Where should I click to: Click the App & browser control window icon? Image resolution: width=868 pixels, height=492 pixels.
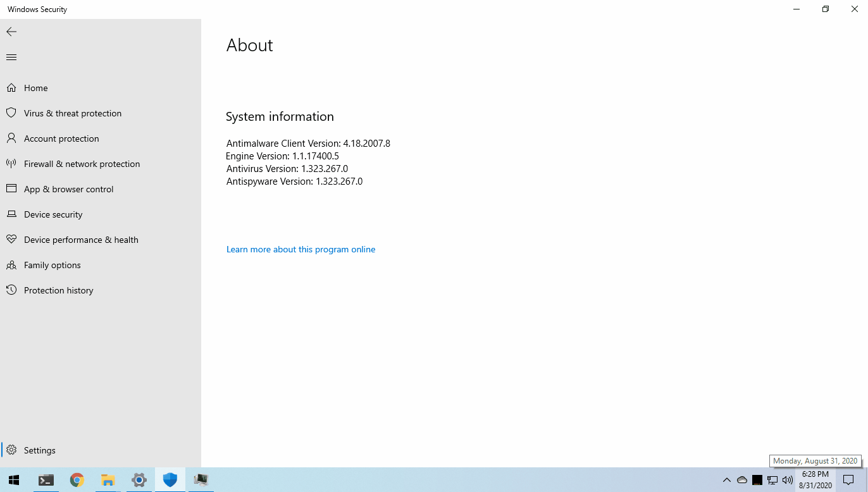tap(11, 189)
